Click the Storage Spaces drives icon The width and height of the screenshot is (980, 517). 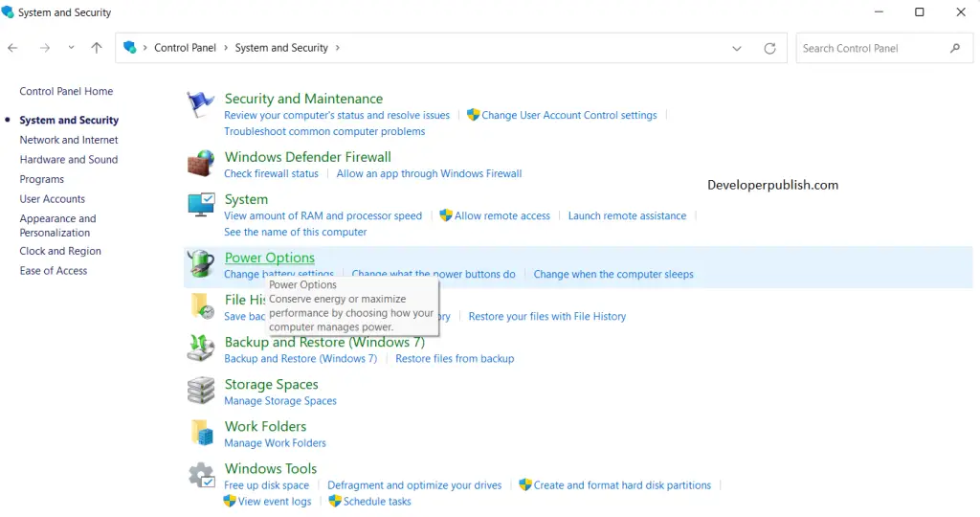tap(201, 390)
